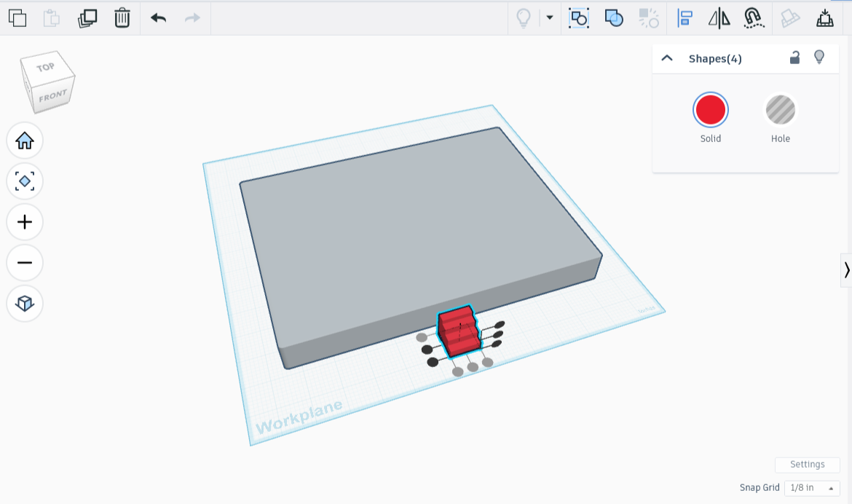Mirror the selected shapes
Viewport: 852px width, 504px height.
[x=719, y=18]
